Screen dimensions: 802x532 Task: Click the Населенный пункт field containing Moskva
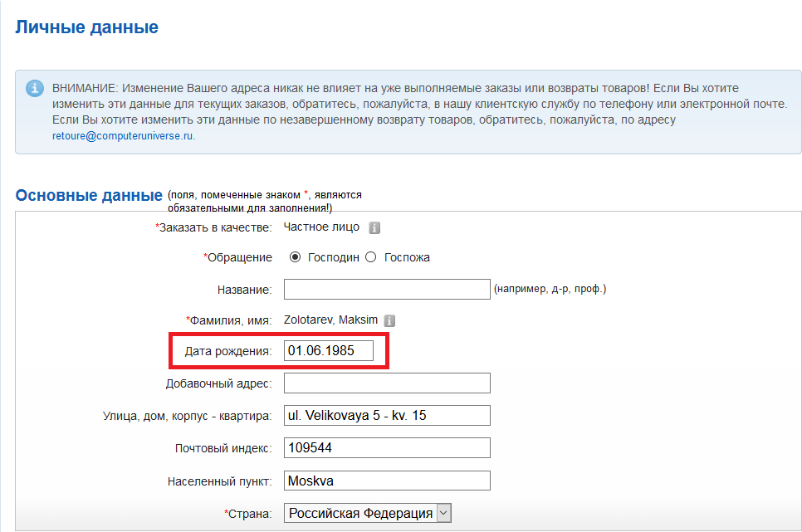coord(387,481)
